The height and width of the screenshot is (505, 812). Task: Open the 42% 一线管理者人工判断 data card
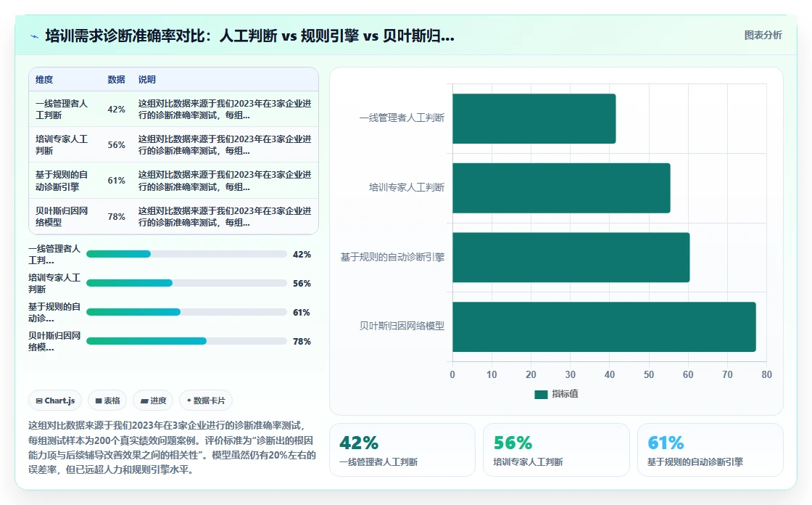[x=402, y=450]
